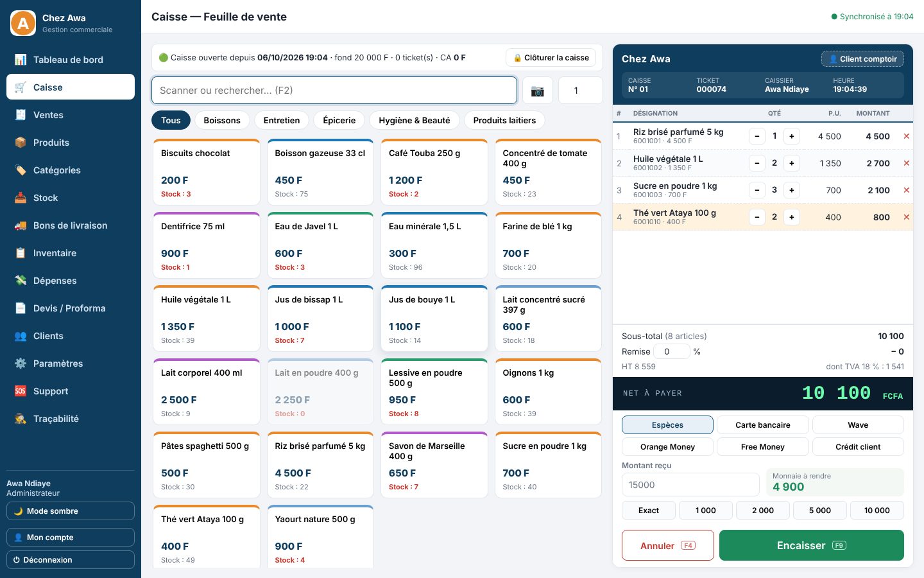
Task: Filter by Hygiène & Beauté
Action: 415,120
